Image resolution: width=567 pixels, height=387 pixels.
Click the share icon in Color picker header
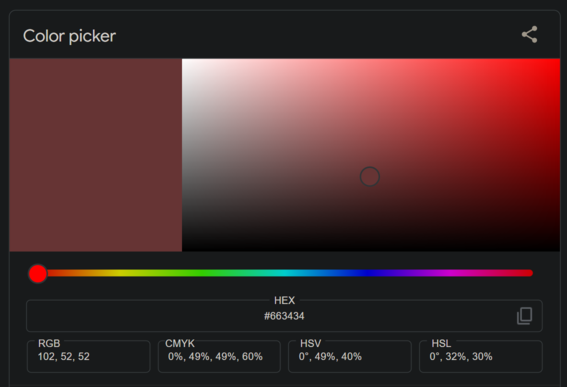(x=529, y=35)
